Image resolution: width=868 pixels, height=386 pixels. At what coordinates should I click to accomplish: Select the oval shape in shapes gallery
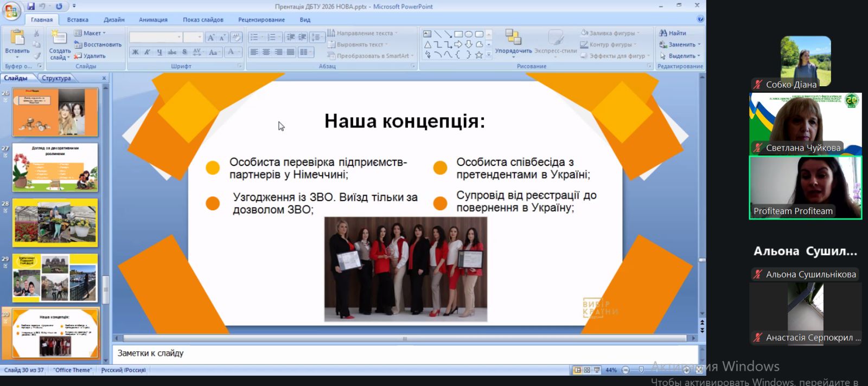[469, 34]
